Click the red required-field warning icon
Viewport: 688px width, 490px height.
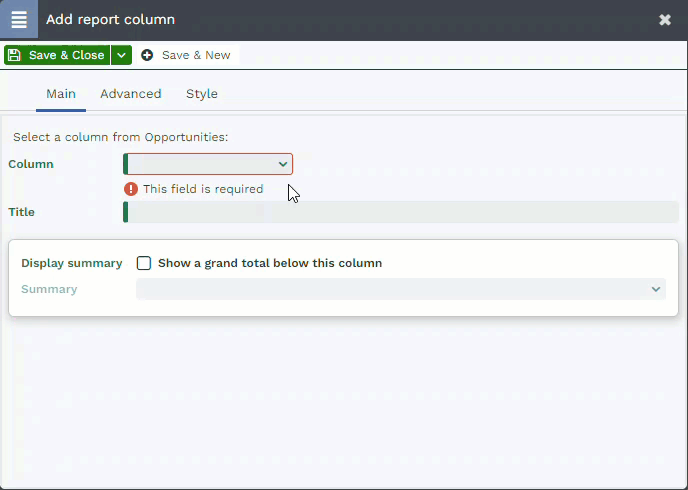pyautogui.click(x=131, y=189)
